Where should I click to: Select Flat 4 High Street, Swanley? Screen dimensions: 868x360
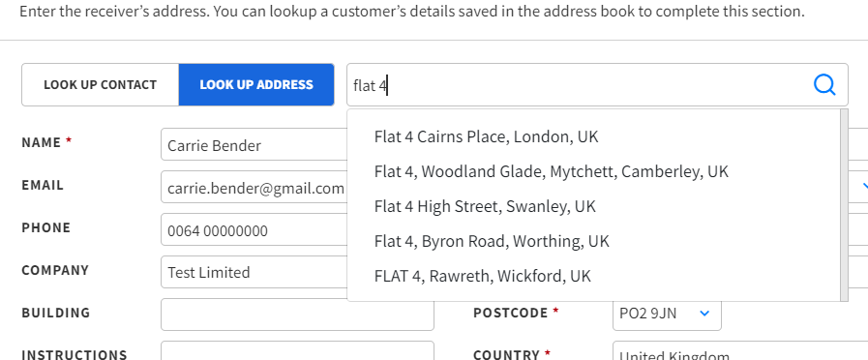click(x=593, y=206)
